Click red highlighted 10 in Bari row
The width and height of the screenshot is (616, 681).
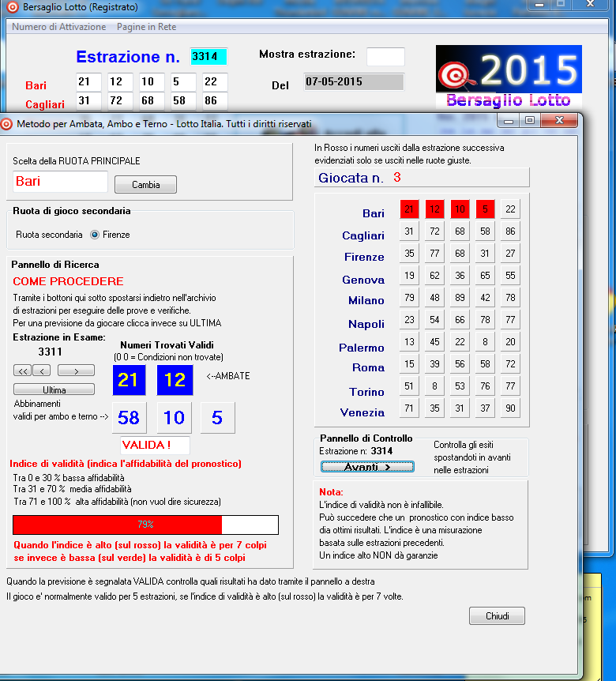click(460, 209)
